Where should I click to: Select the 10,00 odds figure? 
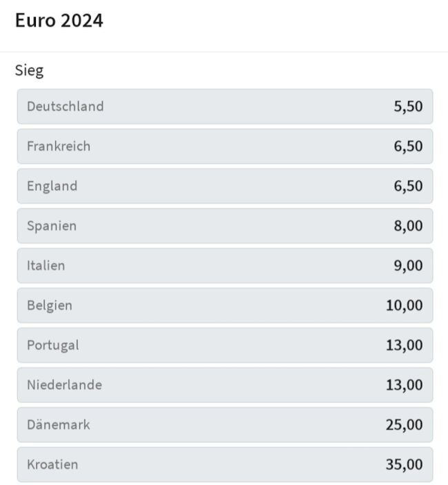coord(405,305)
